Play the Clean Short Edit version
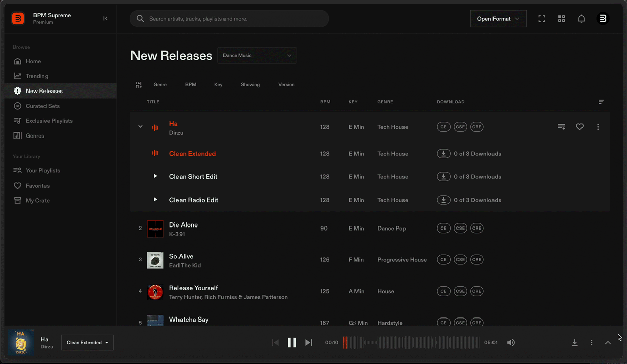627x364 pixels. pyautogui.click(x=155, y=176)
